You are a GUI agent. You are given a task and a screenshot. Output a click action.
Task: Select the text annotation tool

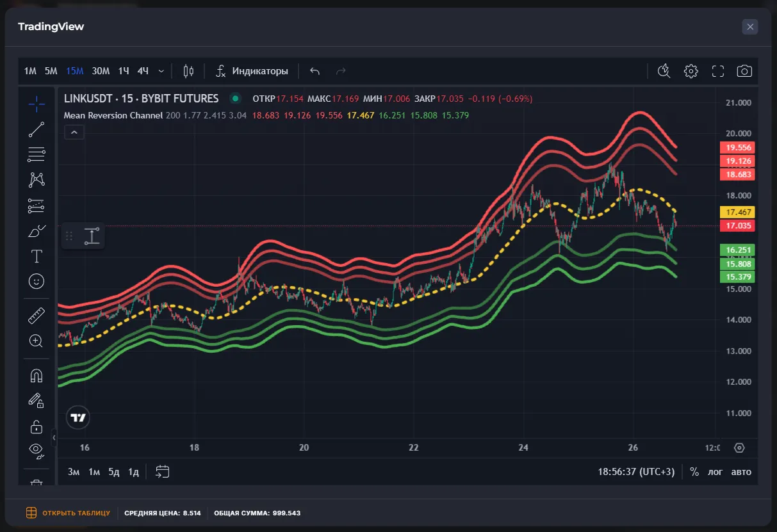37,257
